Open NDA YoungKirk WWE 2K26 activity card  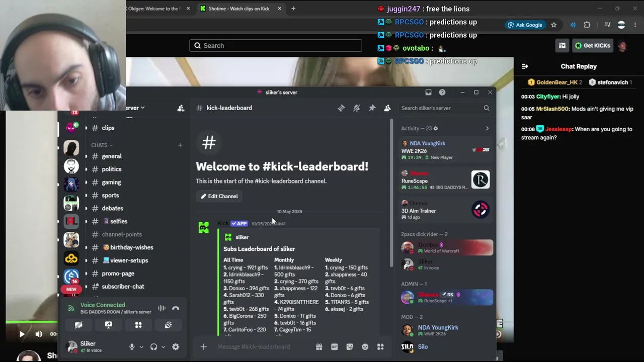pos(445,150)
